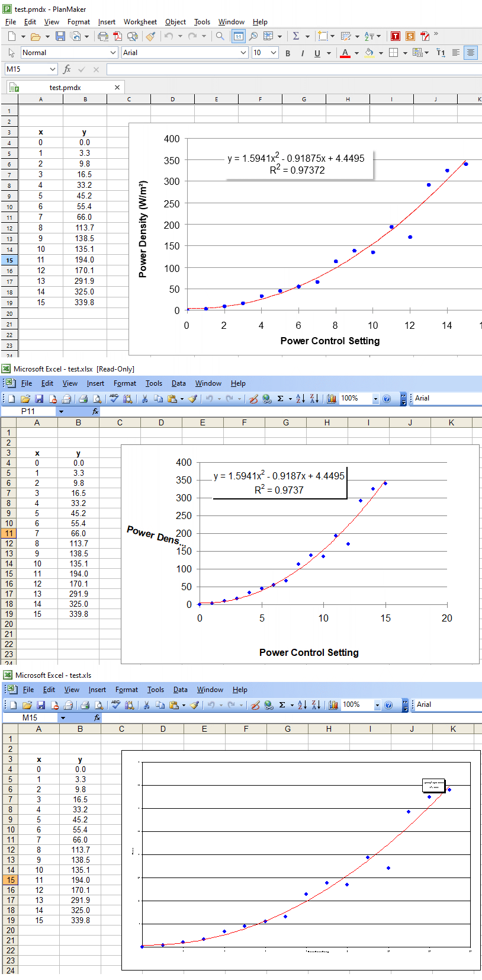
Task: Select column B header in test.xlsx sheet
Action: click(78, 422)
